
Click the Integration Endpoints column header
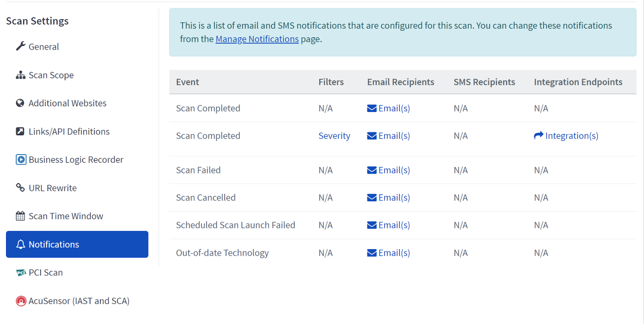pyautogui.click(x=578, y=82)
